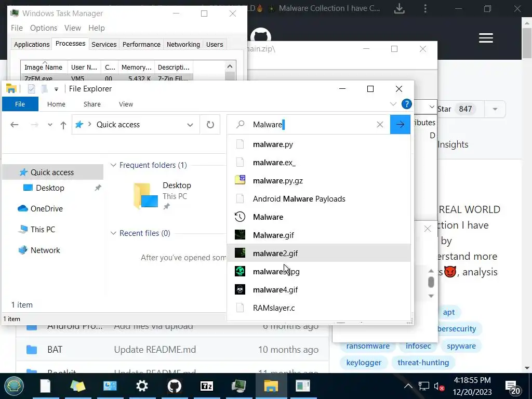Open malware.py.gz archive suggestion
This screenshot has height=399, width=532.
(x=318, y=180)
